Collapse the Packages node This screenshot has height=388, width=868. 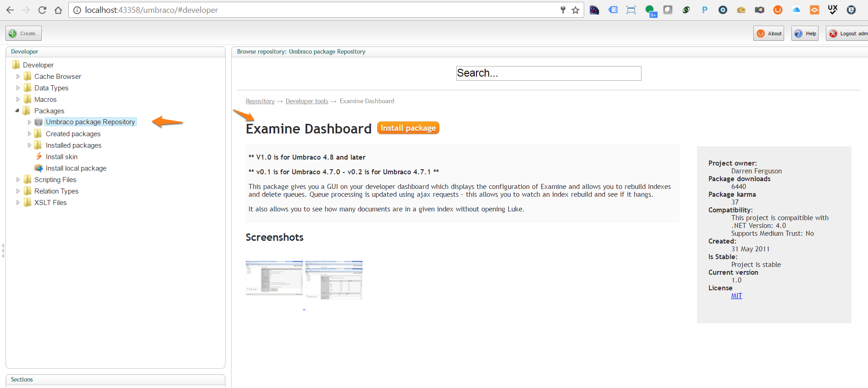click(17, 111)
